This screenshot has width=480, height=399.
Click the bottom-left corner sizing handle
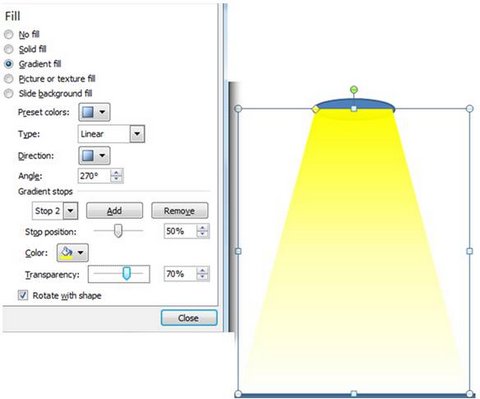tap(238, 394)
